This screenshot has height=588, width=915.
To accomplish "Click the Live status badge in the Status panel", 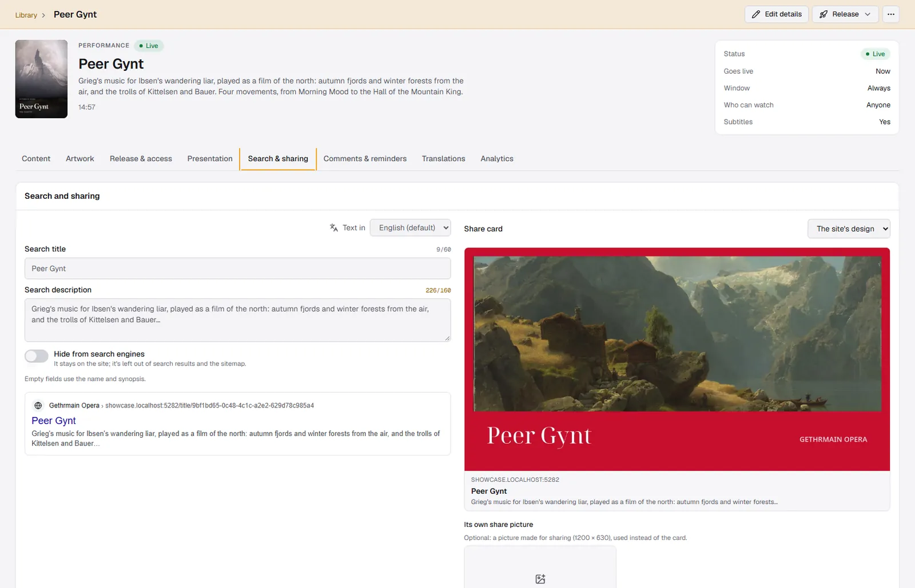I will 875,54.
